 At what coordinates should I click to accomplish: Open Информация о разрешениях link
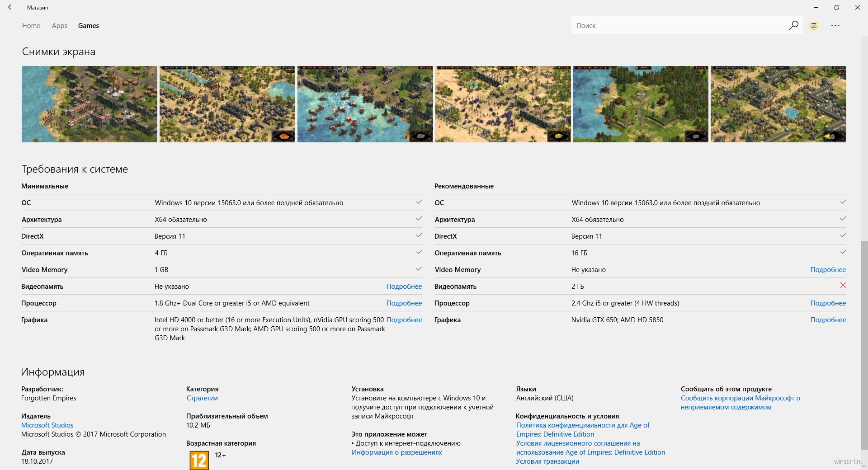pos(397,452)
